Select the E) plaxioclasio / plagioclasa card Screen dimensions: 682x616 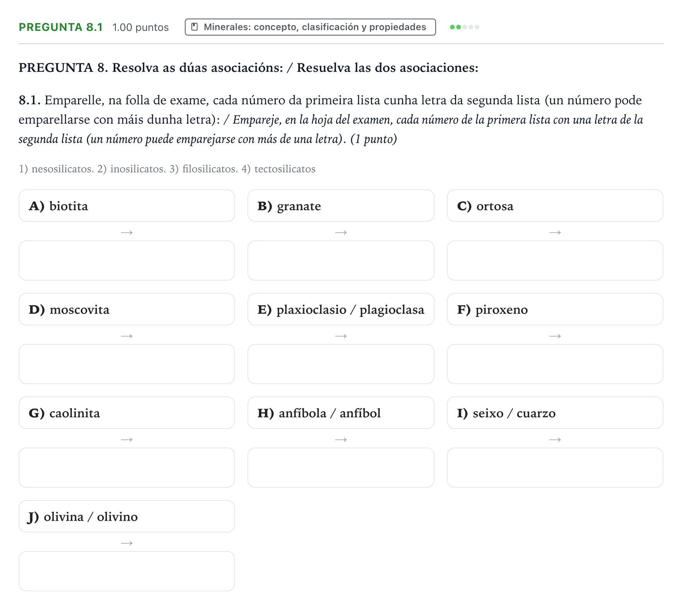tap(341, 309)
